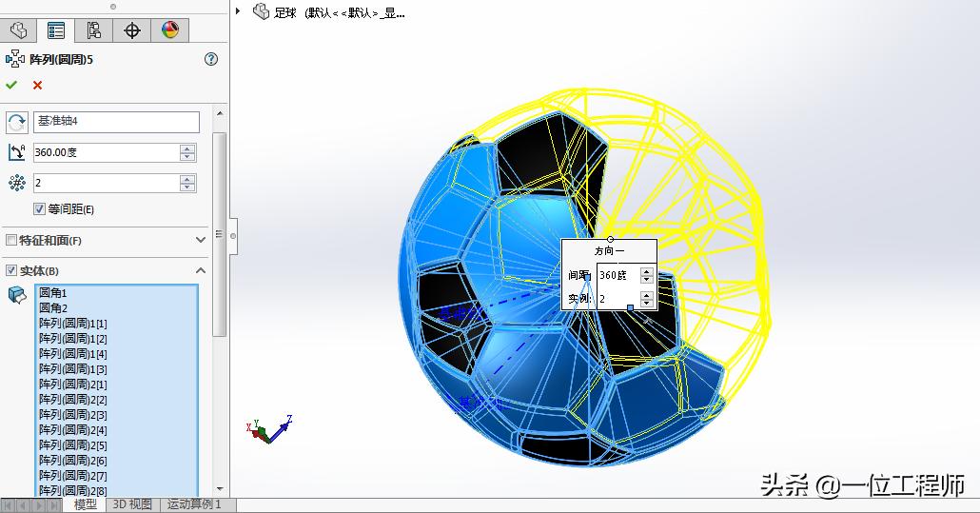The image size is (980, 513).
Task: Open the DimXpertManager crosshair tab
Action: pos(132,30)
